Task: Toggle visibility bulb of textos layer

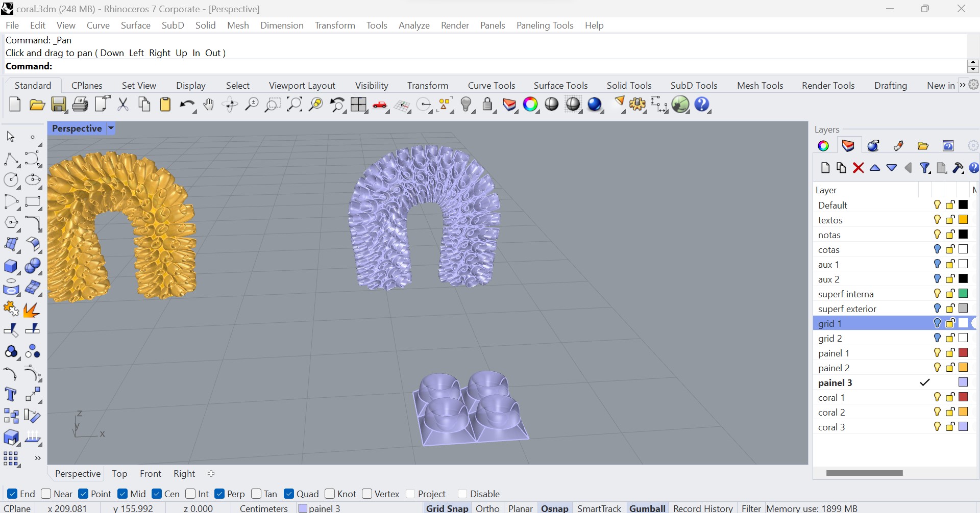Action: pos(937,220)
